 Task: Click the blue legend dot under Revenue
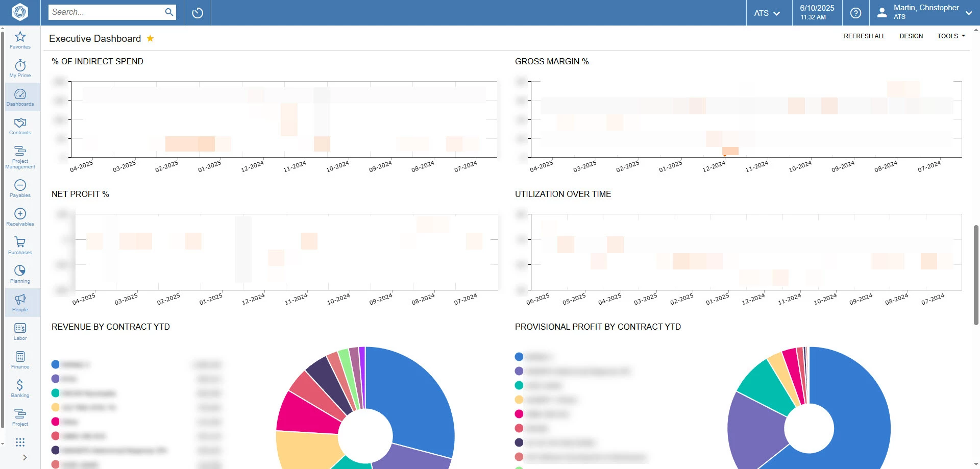coord(56,364)
